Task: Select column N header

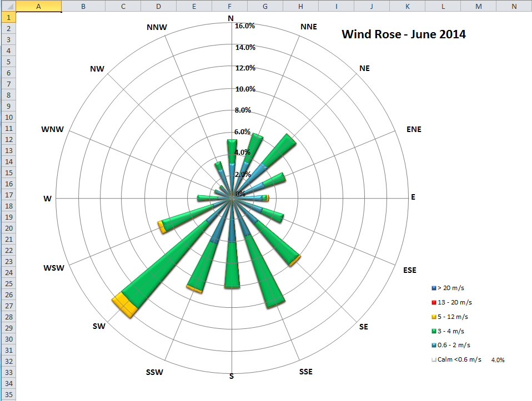Action: pyautogui.click(x=513, y=6)
